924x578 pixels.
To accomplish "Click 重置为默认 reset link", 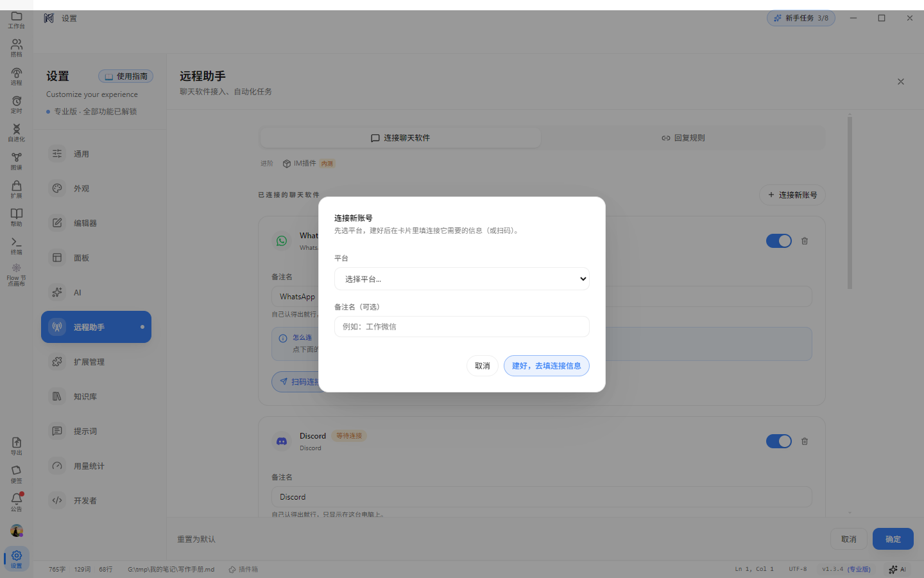I will [196, 539].
